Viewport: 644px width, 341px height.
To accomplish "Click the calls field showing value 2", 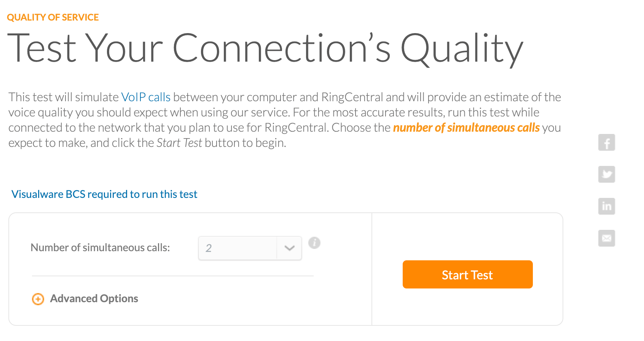I will [238, 248].
